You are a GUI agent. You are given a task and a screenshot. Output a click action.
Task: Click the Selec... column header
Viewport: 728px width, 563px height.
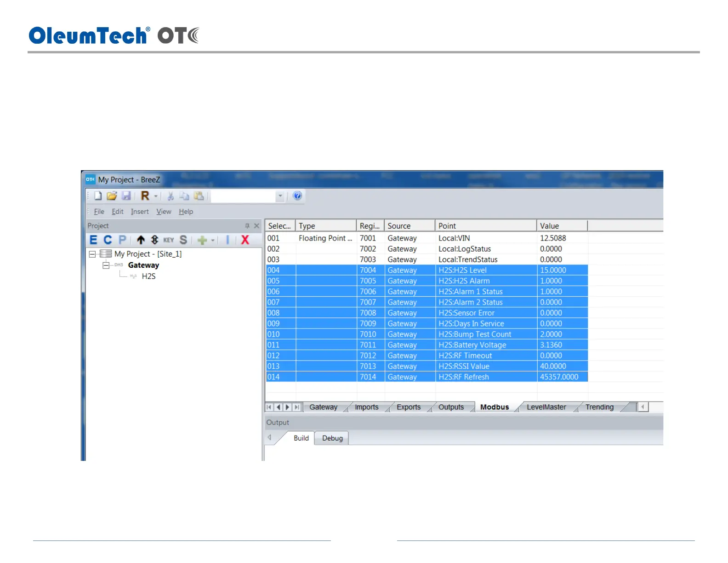(280, 226)
